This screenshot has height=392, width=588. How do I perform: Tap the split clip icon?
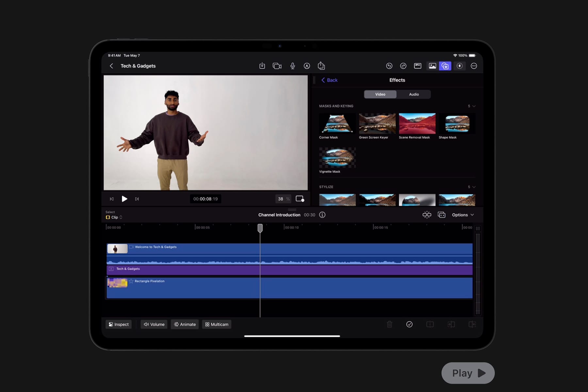pos(430,324)
